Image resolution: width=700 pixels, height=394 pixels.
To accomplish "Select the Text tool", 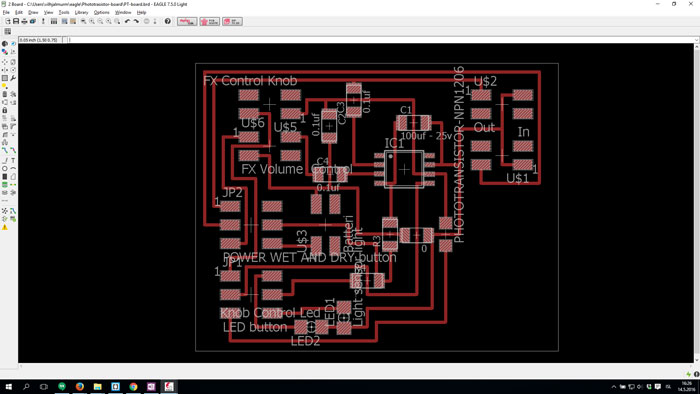I will pos(13,161).
